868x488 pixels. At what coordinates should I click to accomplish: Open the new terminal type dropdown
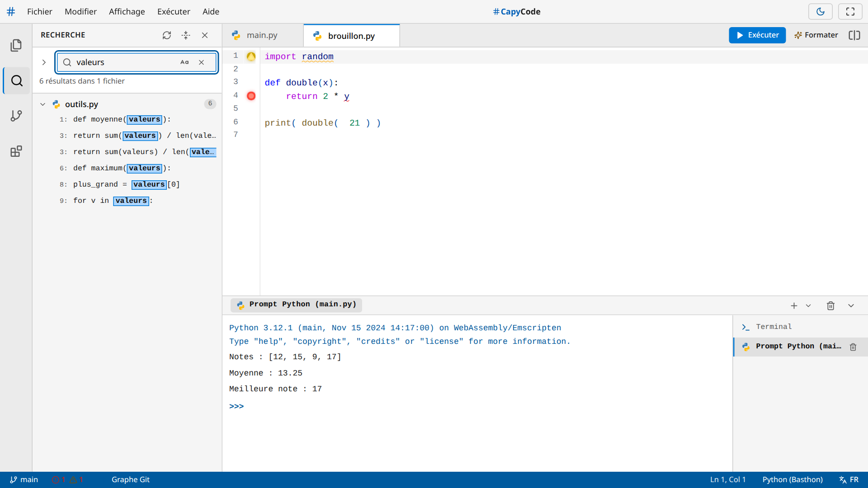click(x=808, y=306)
